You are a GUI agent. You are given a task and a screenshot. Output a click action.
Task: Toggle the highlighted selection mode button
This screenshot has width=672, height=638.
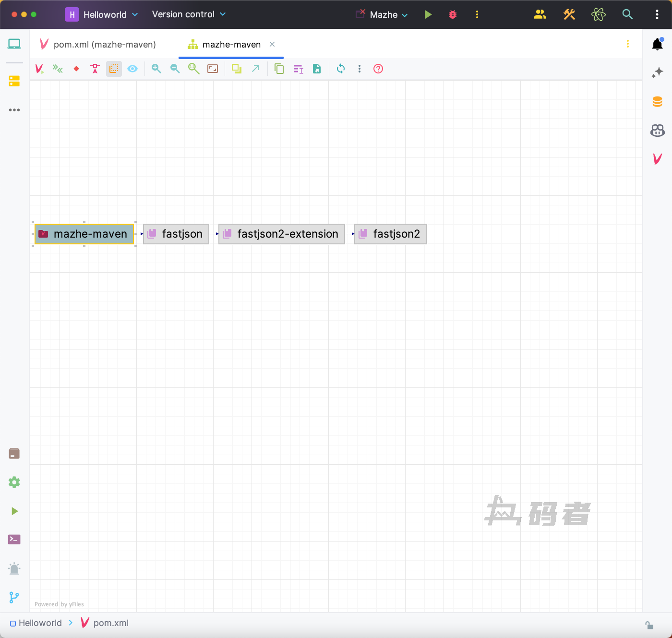(x=114, y=69)
